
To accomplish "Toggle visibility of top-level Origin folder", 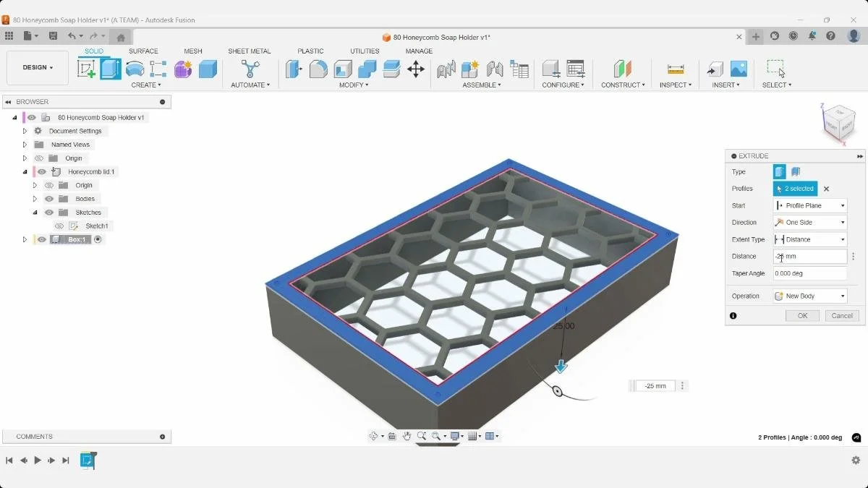I will (39, 158).
